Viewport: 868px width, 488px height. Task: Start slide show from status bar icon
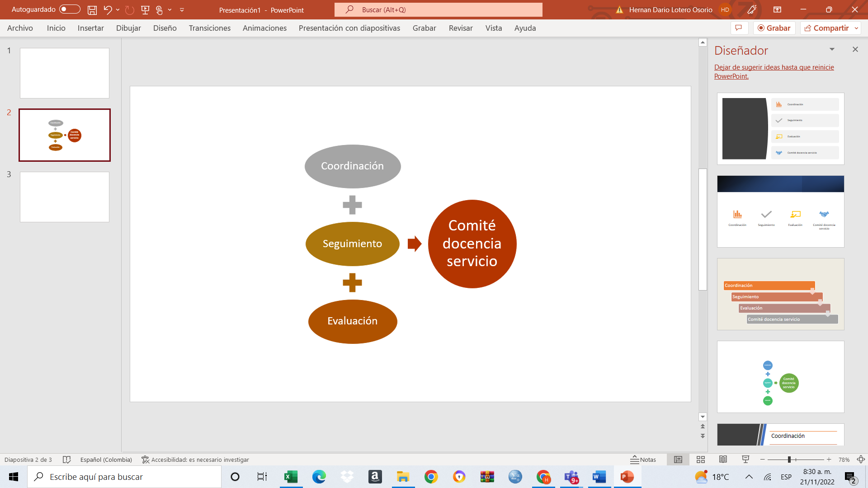pos(745,460)
